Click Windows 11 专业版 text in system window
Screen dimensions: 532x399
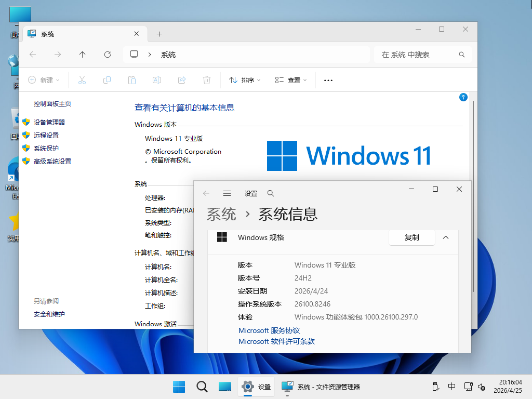174,138
